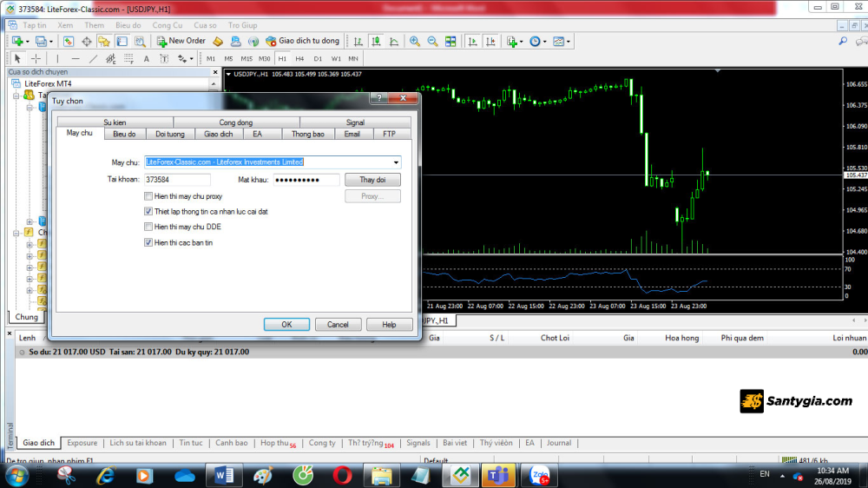Select the cursor arrow tool

[x=17, y=58]
